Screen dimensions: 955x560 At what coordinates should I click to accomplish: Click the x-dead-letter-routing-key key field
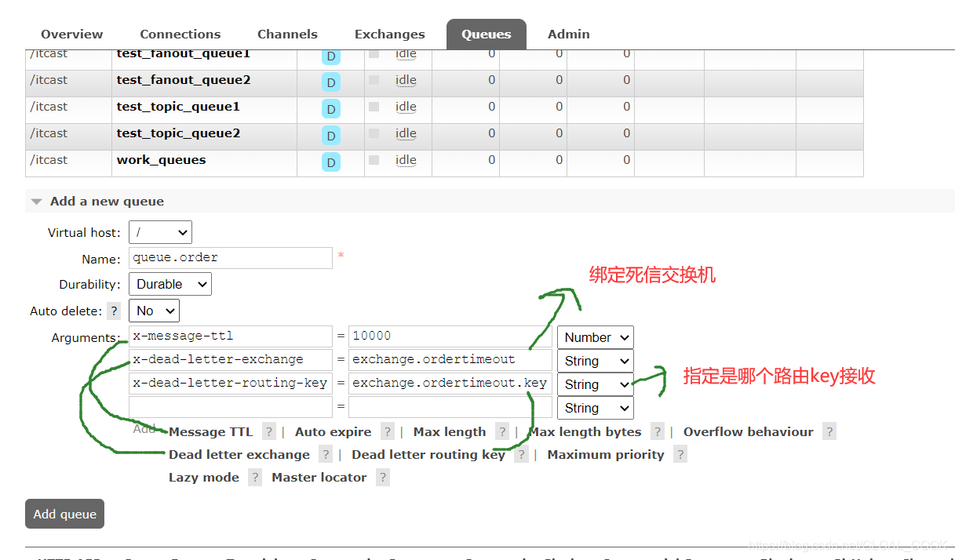point(231,384)
